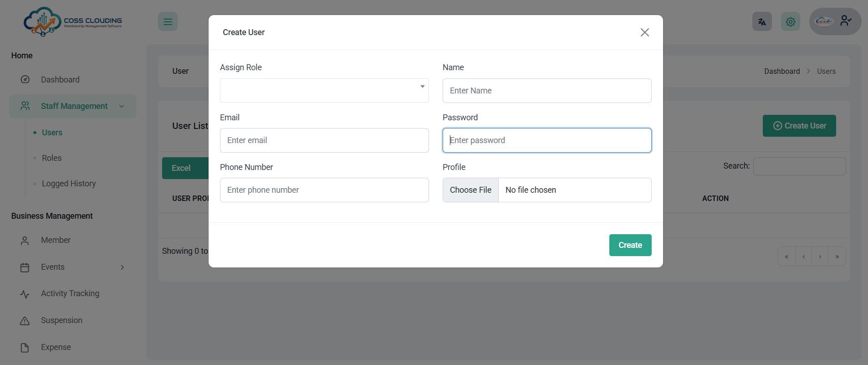868x365 pixels.
Task: Focus the Enter email field
Action: 324,140
